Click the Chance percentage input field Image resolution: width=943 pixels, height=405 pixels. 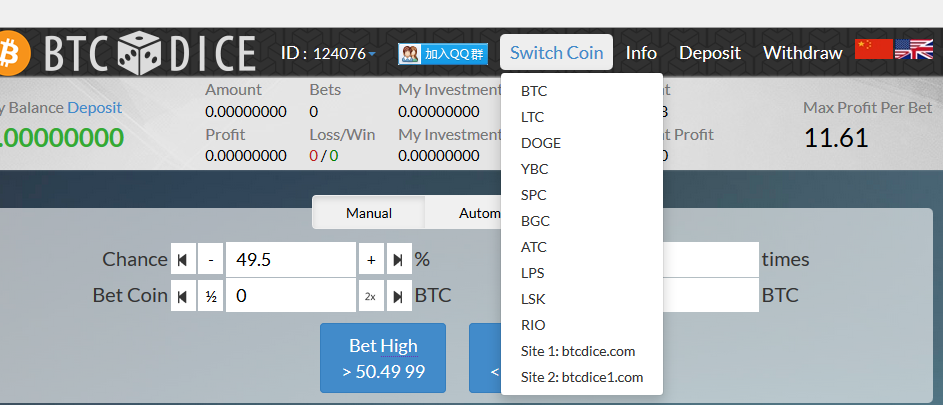click(x=290, y=260)
